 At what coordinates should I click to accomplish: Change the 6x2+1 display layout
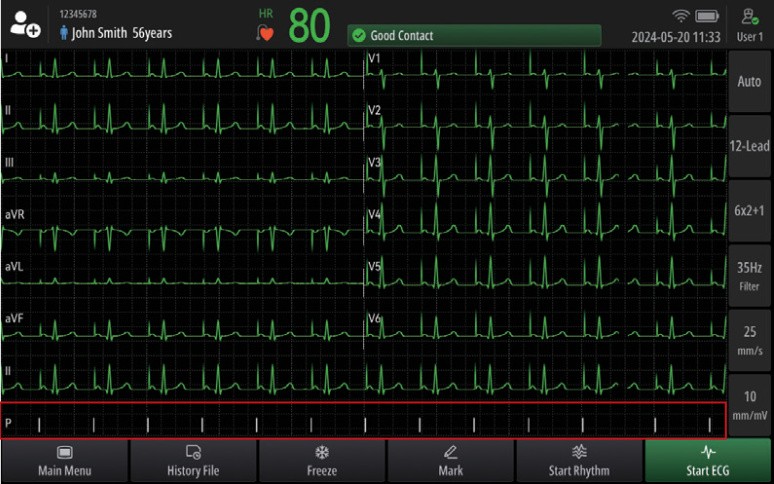click(x=749, y=211)
